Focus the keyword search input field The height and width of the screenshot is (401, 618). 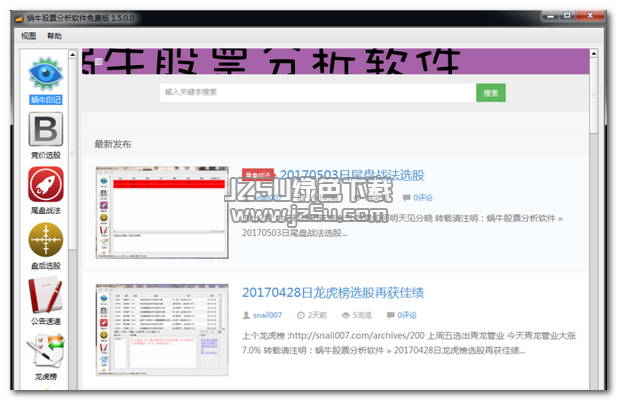318,93
